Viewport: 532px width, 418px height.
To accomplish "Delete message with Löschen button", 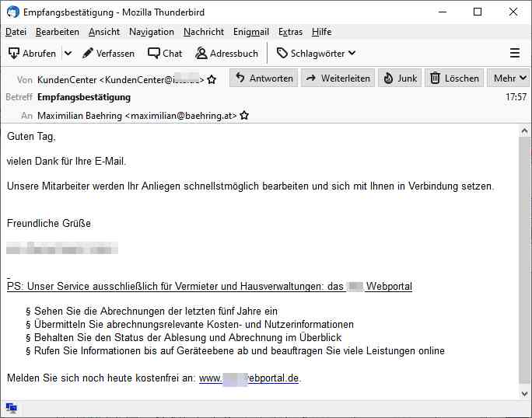I will coord(453,78).
